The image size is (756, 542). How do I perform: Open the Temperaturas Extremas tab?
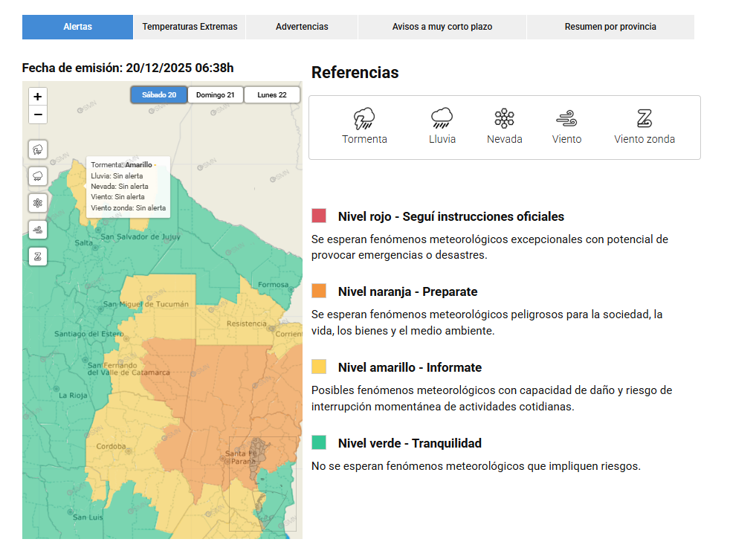pos(190,27)
